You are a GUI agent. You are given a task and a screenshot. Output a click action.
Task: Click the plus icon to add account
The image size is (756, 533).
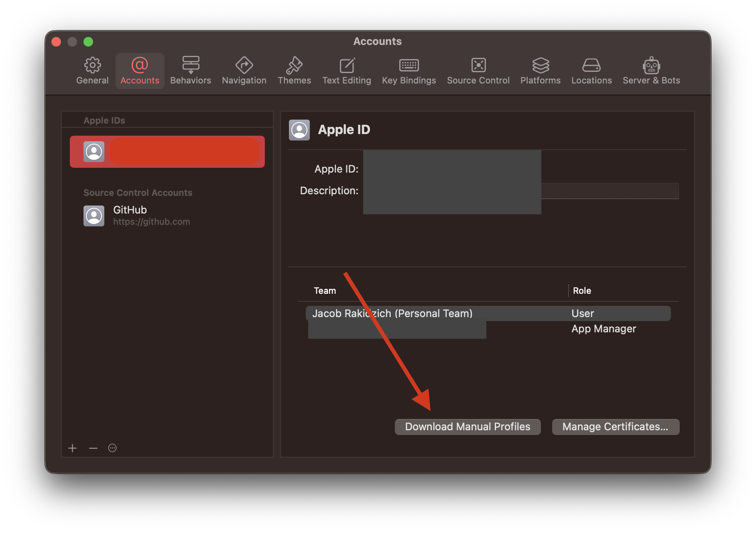tap(72, 448)
